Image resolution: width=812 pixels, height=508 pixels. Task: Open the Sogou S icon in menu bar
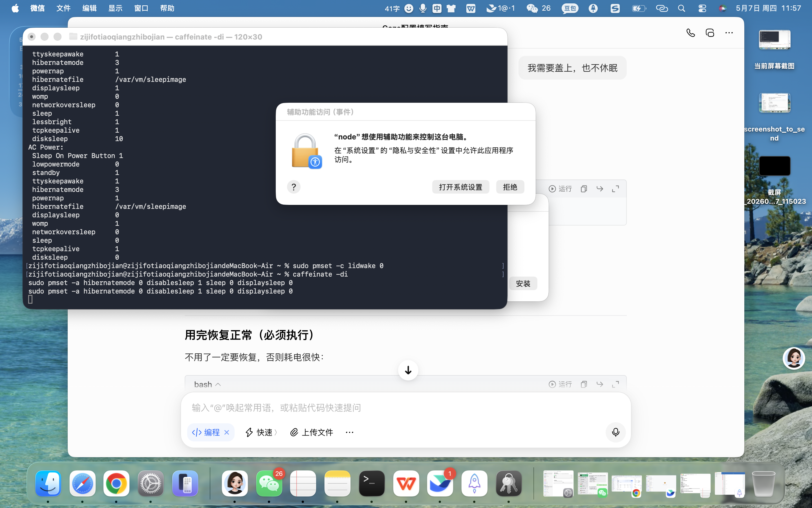tap(615, 8)
